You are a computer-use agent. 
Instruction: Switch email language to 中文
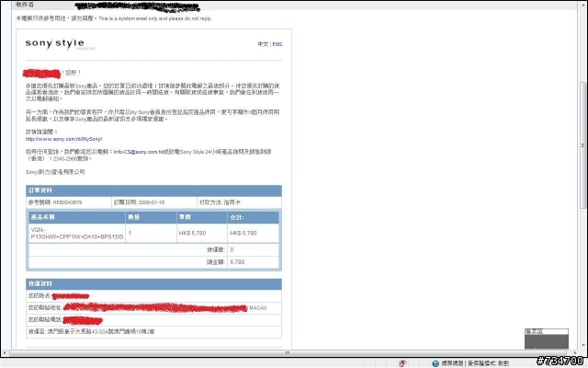point(263,44)
